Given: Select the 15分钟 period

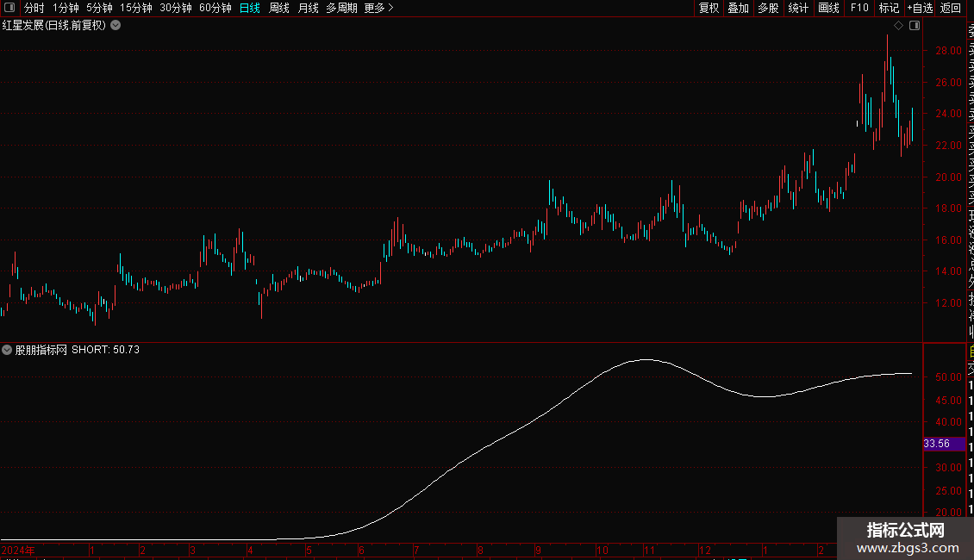Looking at the screenshot, I should pos(136,8).
